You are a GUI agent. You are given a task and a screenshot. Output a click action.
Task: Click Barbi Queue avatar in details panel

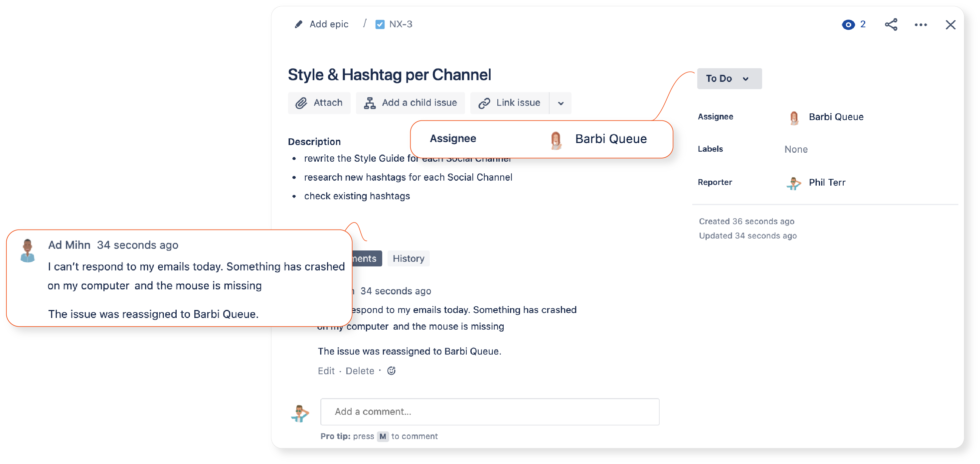(x=794, y=117)
